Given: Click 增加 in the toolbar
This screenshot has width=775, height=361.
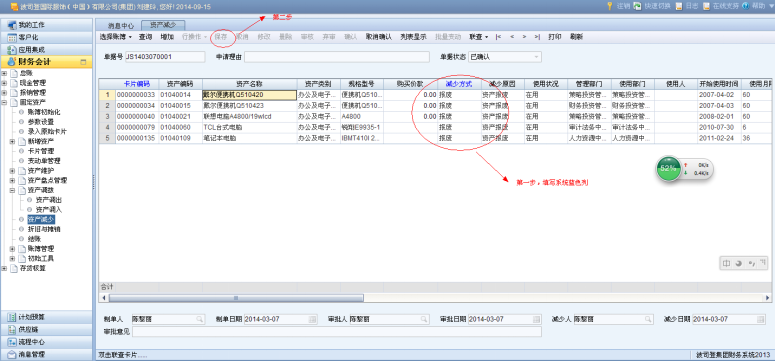Looking at the screenshot, I should 167,37.
